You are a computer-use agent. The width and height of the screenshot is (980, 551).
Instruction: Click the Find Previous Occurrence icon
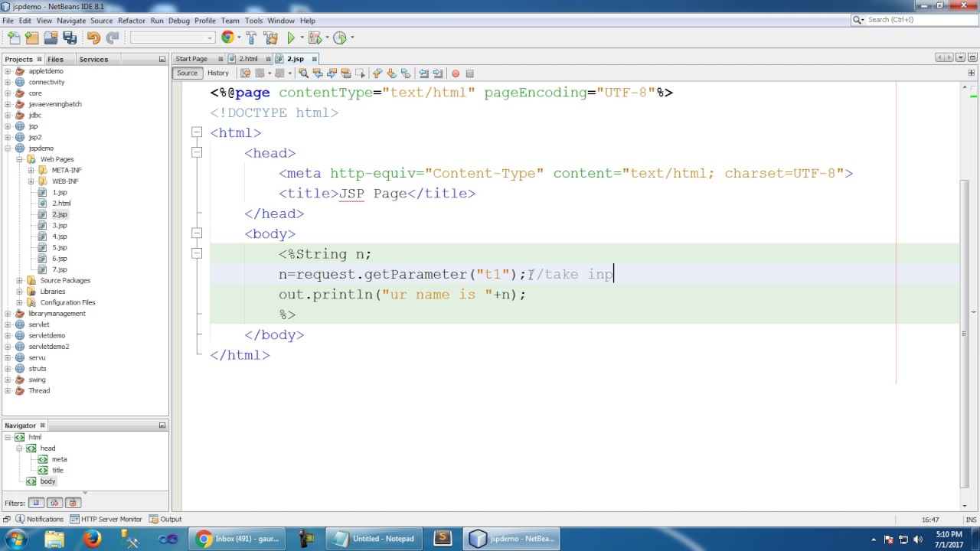click(317, 73)
